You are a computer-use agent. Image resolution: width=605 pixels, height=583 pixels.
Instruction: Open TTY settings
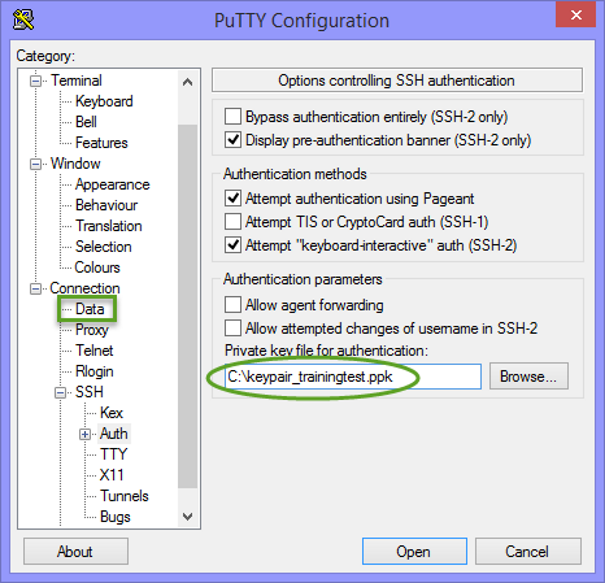tap(113, 455)
